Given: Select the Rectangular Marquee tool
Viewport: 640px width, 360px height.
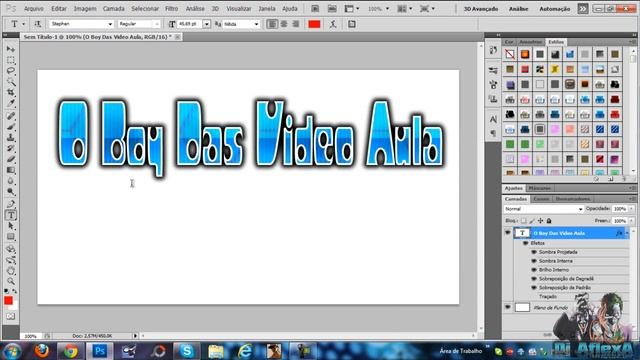Looking at the screenshot, I should point(11,60).
